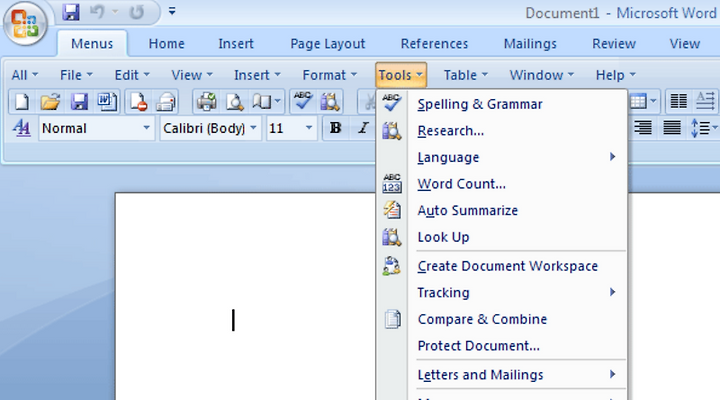The width and height of the screenshot is (720, 400).
Task: Switch to the Mailings tab
Action: coord(530,44)
